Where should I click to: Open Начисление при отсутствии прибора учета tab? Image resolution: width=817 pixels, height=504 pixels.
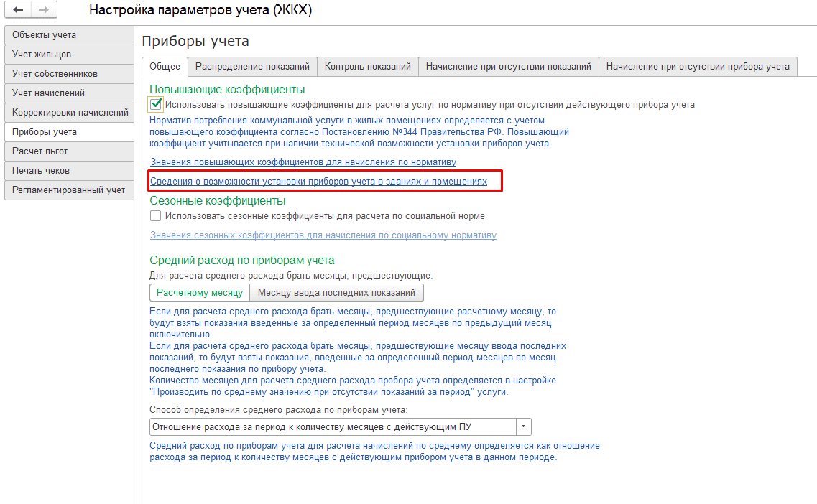[x=698, y=67]
